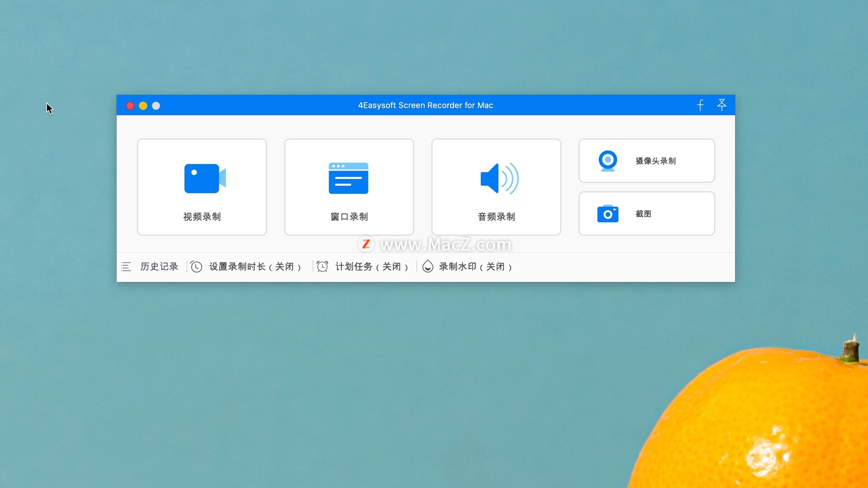Image resolution: width=868 pixels, height=488 pixels.
Task: Open 录制水印 (关闭) watermark setting
Action: coord(475,267)
